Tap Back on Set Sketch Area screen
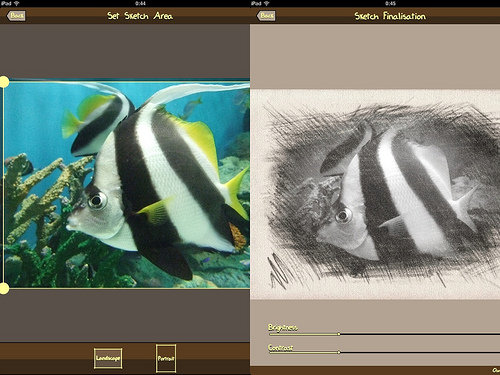This screenshot has height=375, width=500. [16, 15]
